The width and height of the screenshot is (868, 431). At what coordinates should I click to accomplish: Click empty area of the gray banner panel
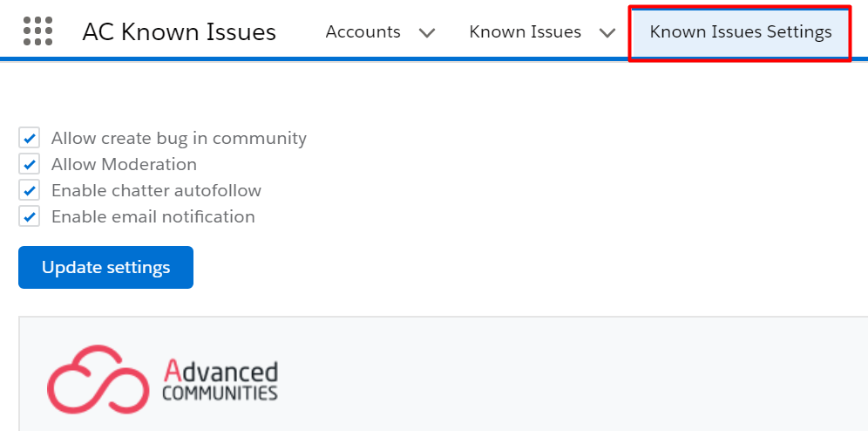tap(553, 377)
